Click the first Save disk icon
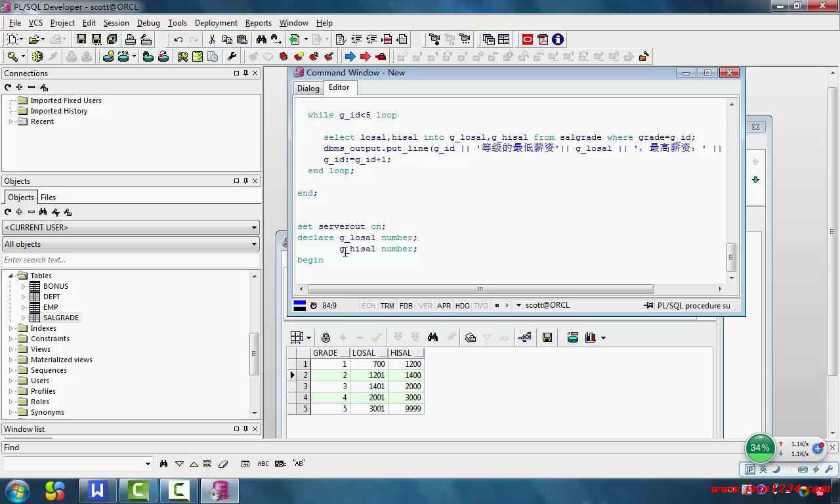This screenshot has width=840, height=504. click(x=81, y=39)
